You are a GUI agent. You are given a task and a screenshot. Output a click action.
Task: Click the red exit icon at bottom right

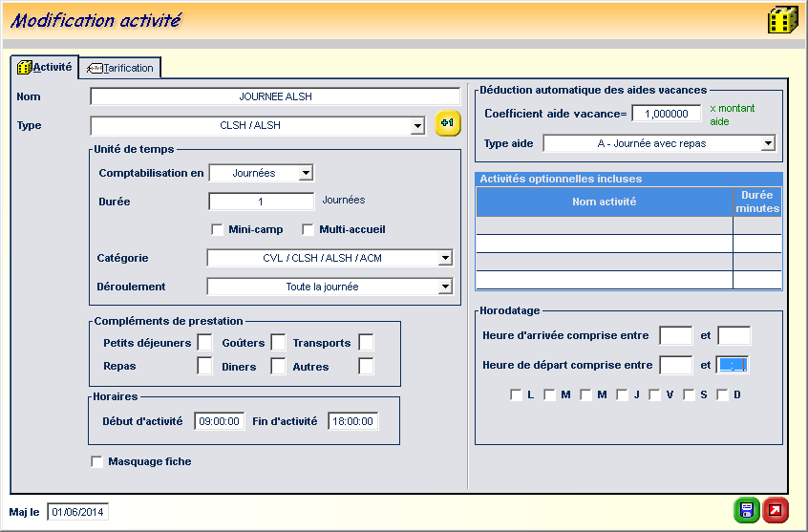point(776,510)
